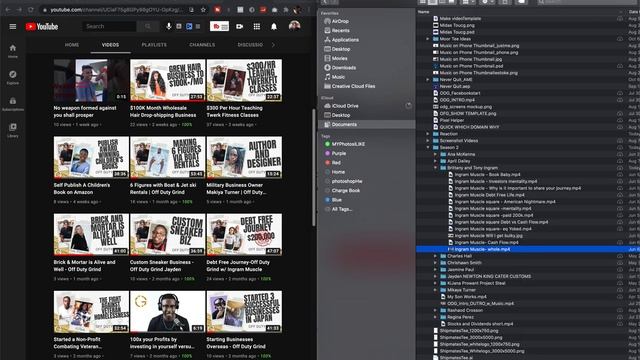Switch to the CHANNELS channel tab
640x360 pixels.
(202, 45)
